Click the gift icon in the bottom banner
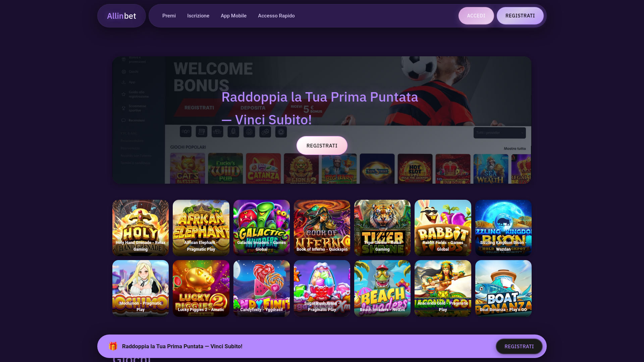This screenshot has width=644, height=362. tap(113, 346)
